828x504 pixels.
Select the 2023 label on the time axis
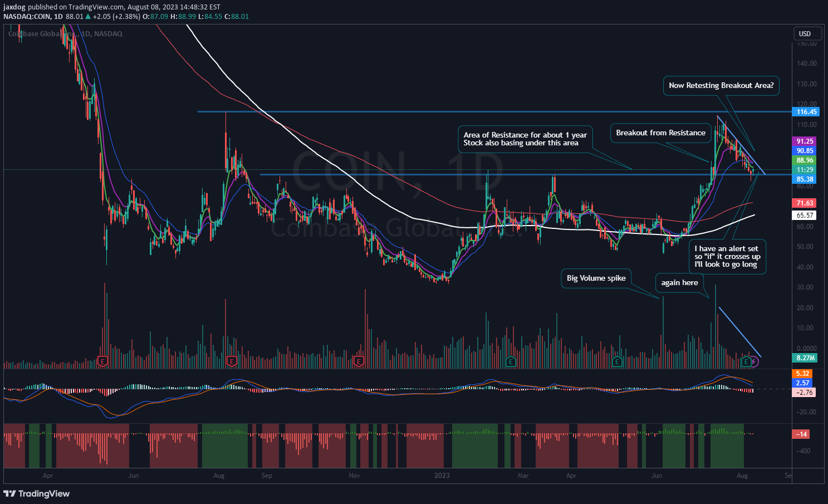tap(442, 476)
